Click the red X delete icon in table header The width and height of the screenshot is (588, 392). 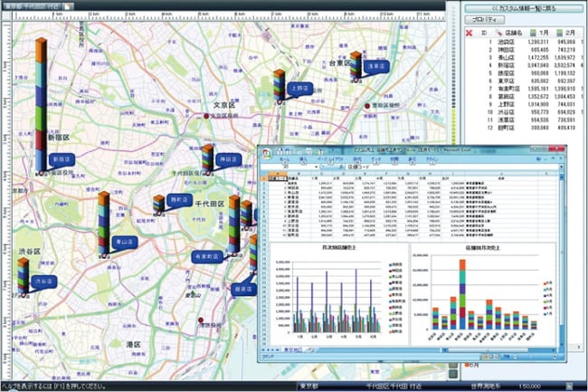(469, 33)
